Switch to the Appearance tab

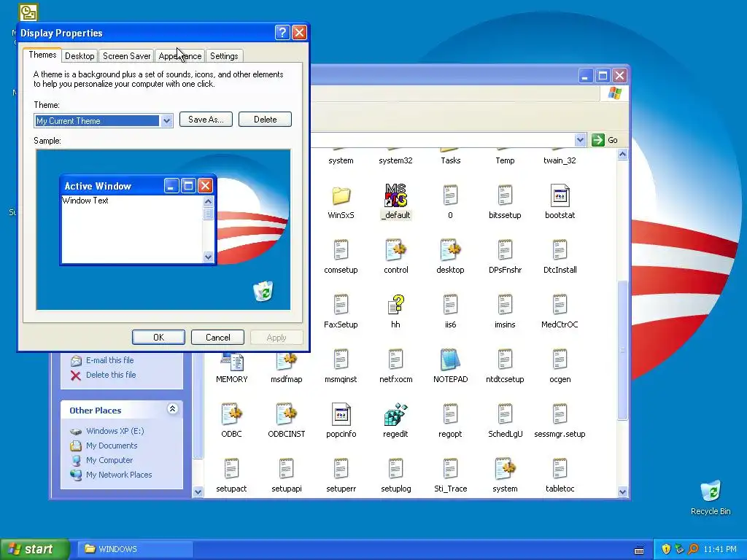[180, 56]
